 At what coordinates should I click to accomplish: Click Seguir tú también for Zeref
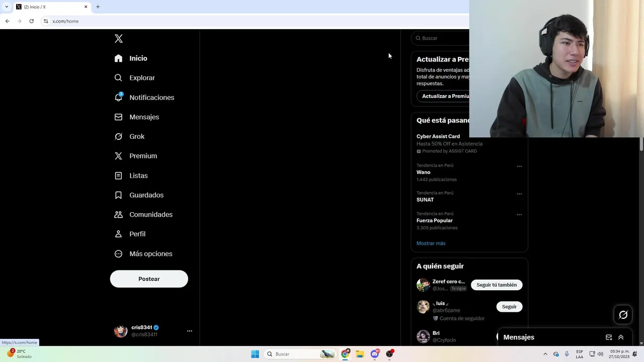coord(497,285)
